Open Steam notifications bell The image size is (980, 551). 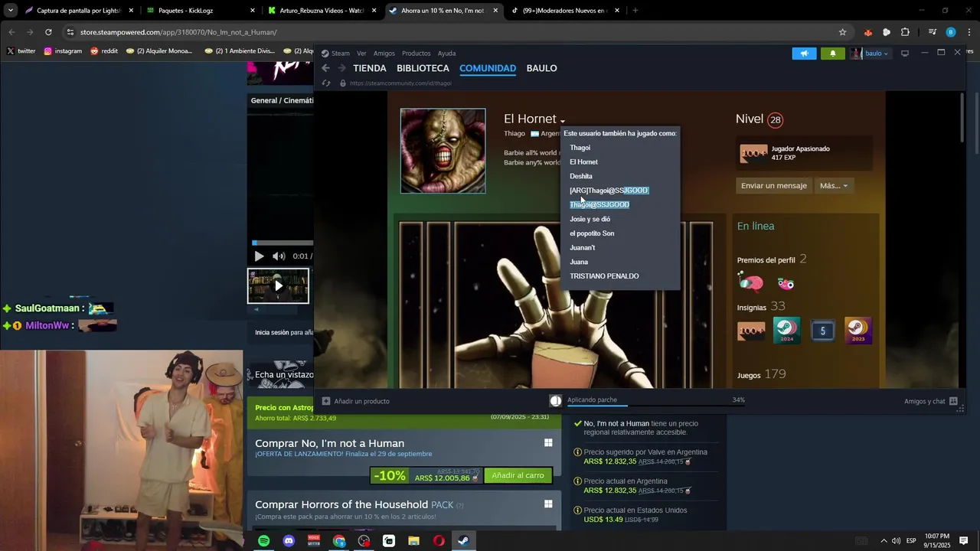click(x=833, y=54)
